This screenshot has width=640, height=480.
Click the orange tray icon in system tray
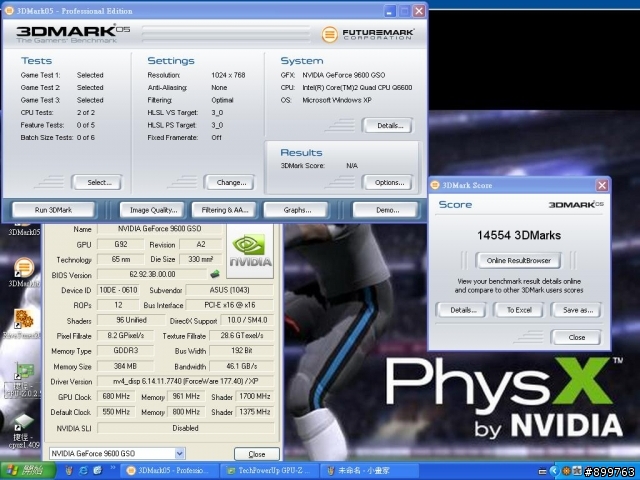[566, 471]
